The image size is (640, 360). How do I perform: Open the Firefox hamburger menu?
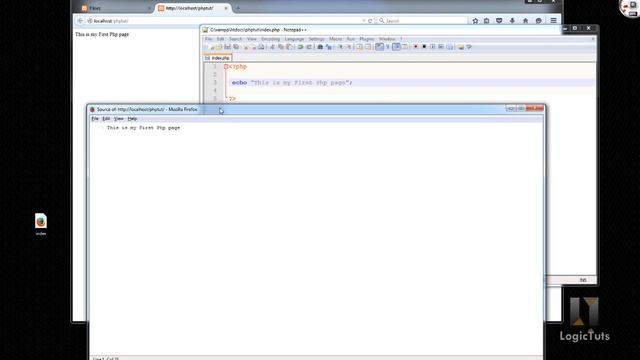tap(553, 21)
